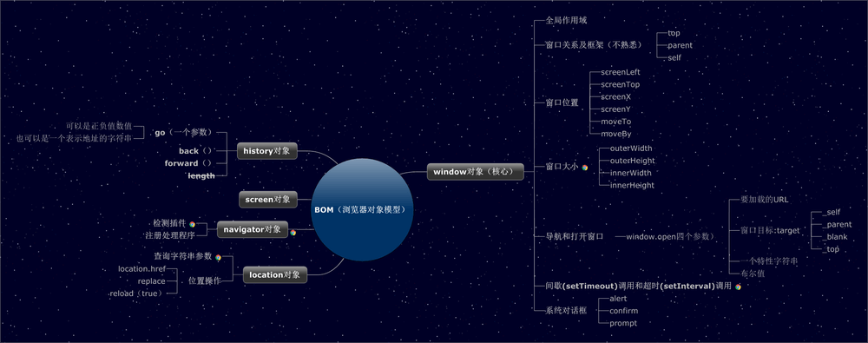Select the 导航和打开窗口 branch
Screen dimensions: 868x343
click(x=575, y=236)
